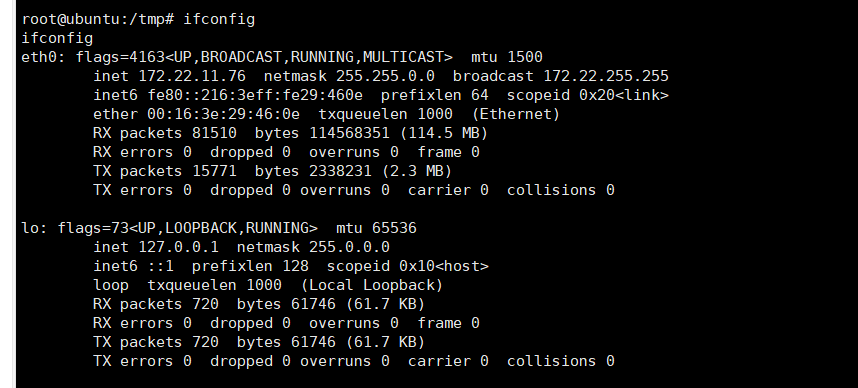Click the loopback address 127.0.0.1
858x388 pixels.
click(178, 247)
